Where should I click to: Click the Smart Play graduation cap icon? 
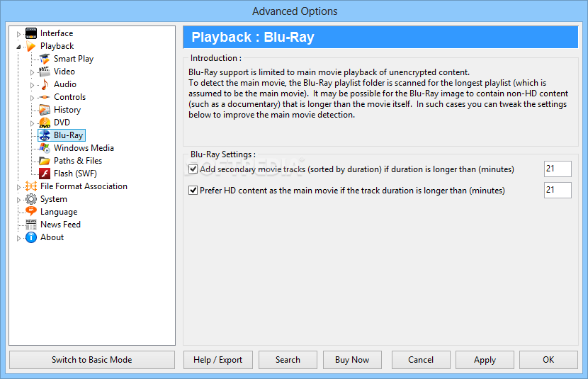click(x=45, y=59)
